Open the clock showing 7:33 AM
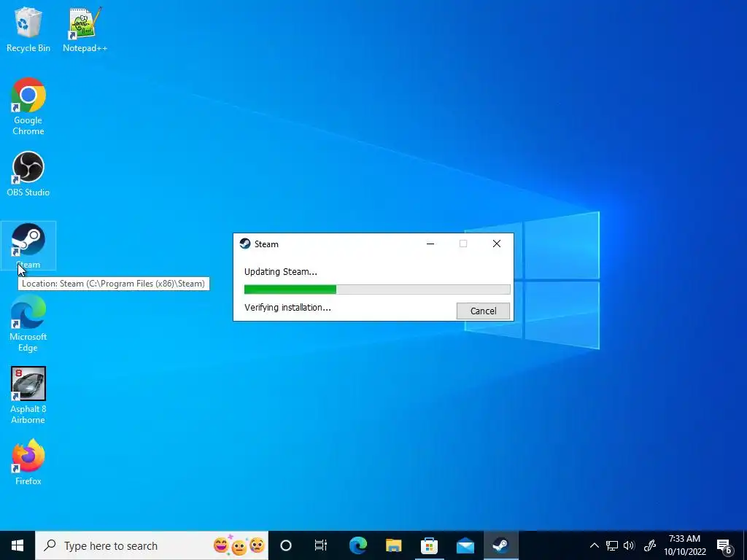The image size is (747, 560). pyautogui.click(x=685, y=545)
